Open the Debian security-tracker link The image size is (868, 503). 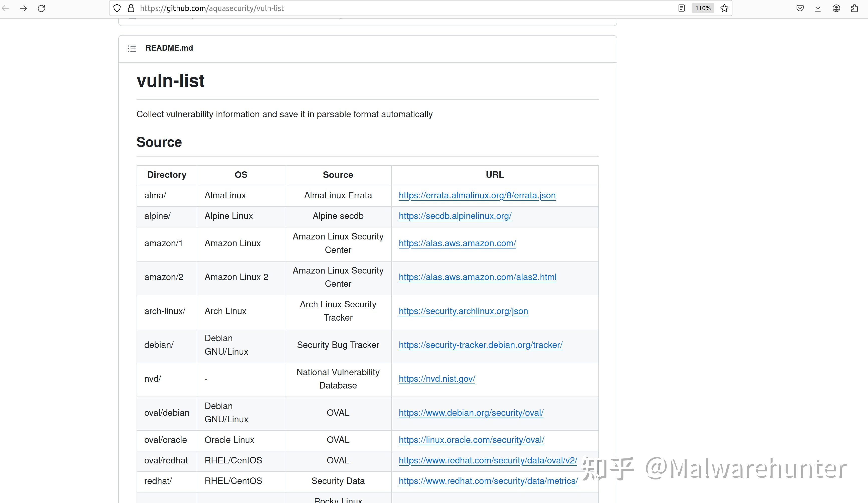coord(481,345)
